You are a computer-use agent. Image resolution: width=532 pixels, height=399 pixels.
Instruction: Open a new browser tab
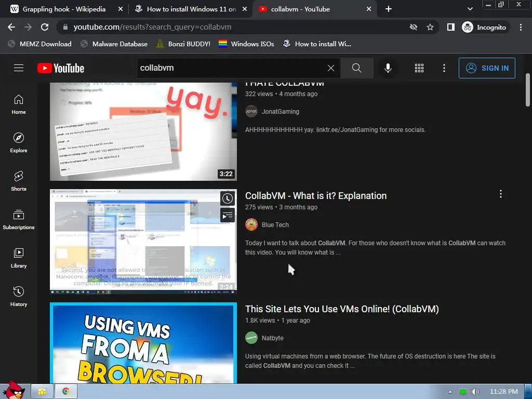389,9
